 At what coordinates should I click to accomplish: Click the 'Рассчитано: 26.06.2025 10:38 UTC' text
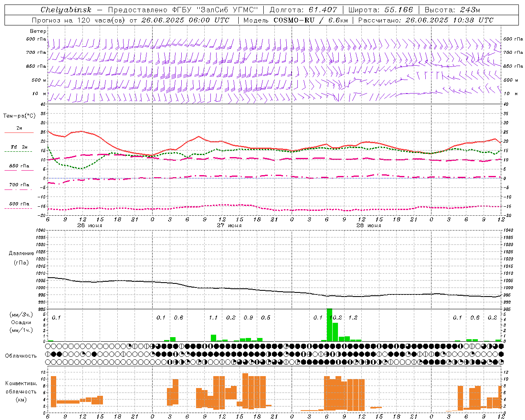426,20
